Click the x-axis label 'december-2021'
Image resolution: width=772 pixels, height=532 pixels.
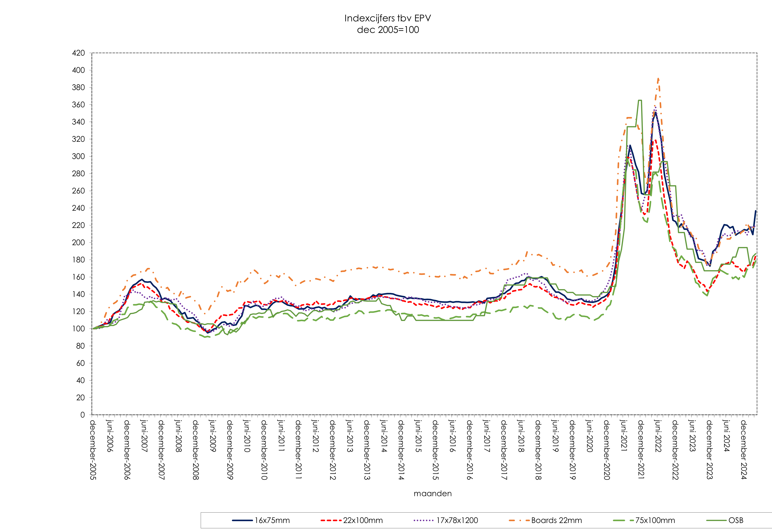click(641, 450)
